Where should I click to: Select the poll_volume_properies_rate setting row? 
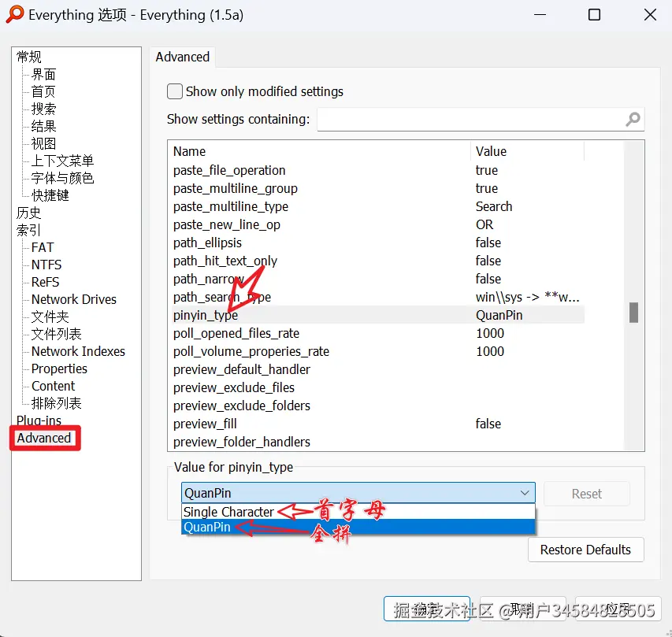click(x=377, y=351)
